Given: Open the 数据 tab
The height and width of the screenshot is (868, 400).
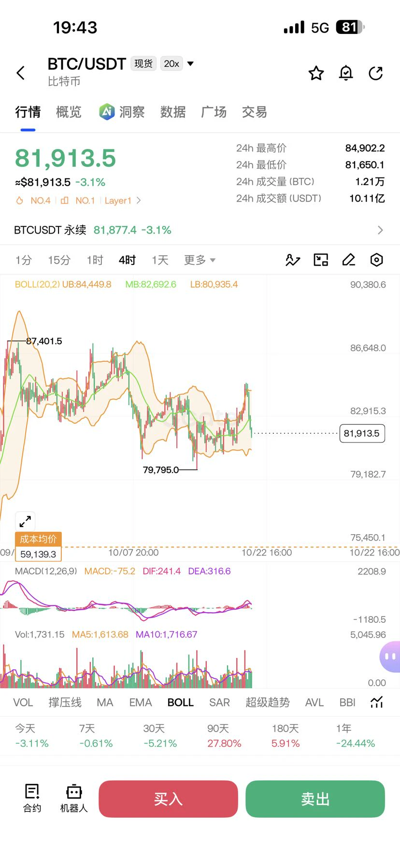Looking at the screenshot, I should coord(173,112).
